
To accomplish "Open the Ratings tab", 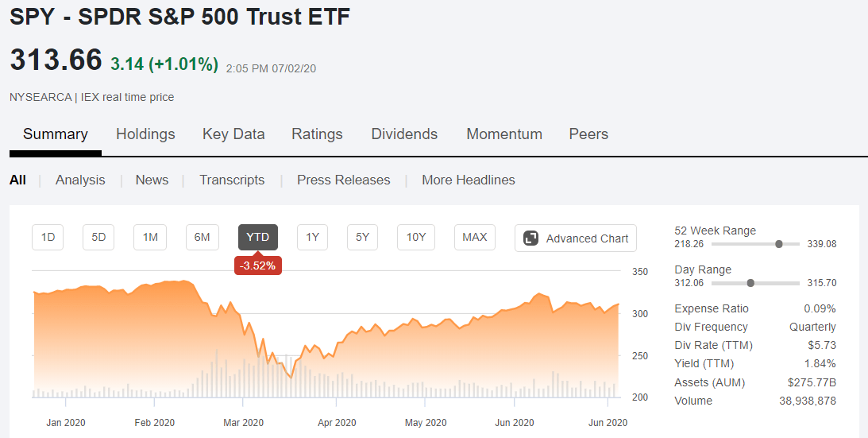I will click(317, 134).
